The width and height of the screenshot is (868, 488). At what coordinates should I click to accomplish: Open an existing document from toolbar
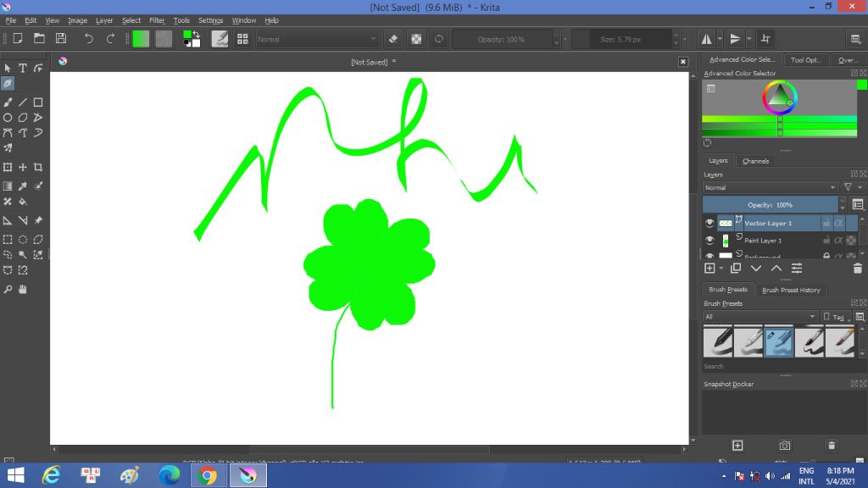pos(39,39)
